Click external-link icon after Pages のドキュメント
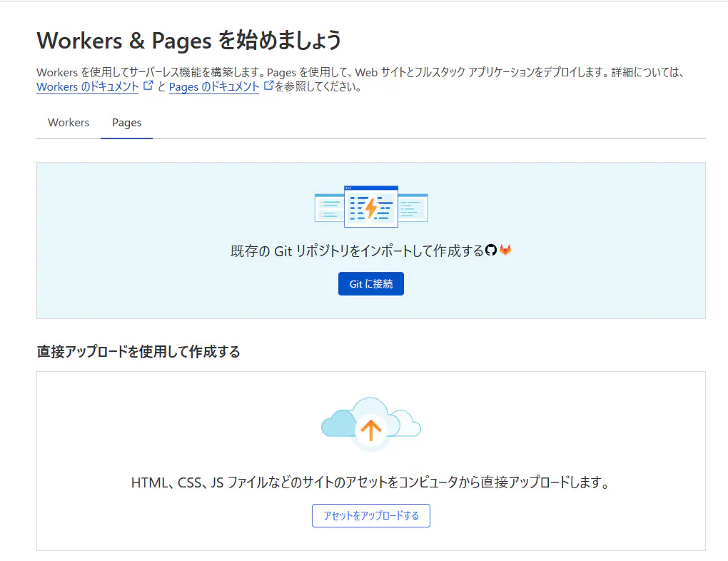The height and width of the screenshot is (561, 728). coord(269,86)
